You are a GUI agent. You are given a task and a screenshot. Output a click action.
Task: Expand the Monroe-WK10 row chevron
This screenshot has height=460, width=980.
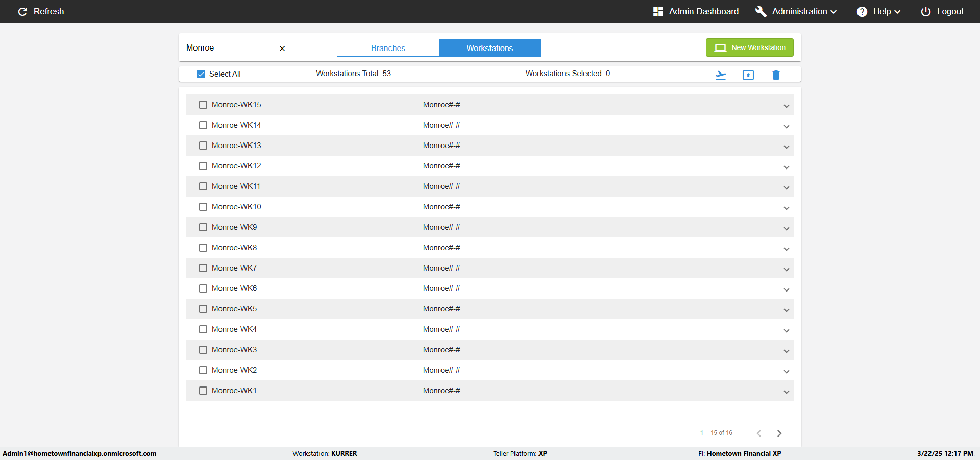pos(787,208)
